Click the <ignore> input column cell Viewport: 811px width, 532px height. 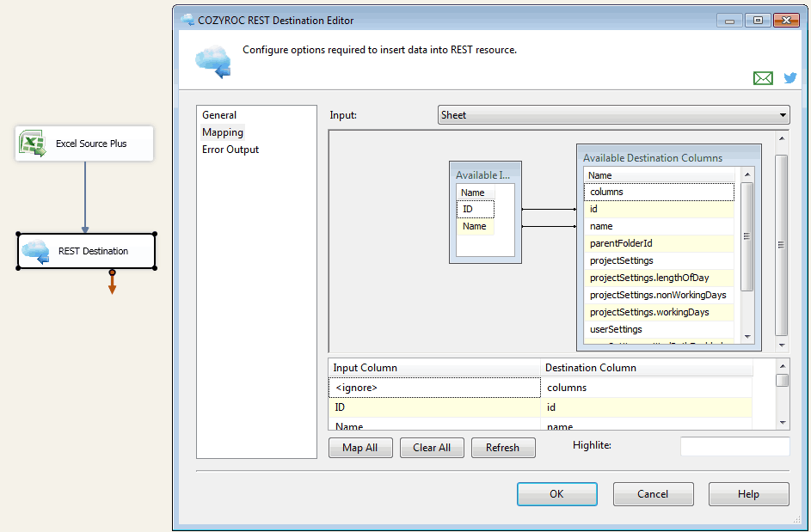click(x=434, y=388)
